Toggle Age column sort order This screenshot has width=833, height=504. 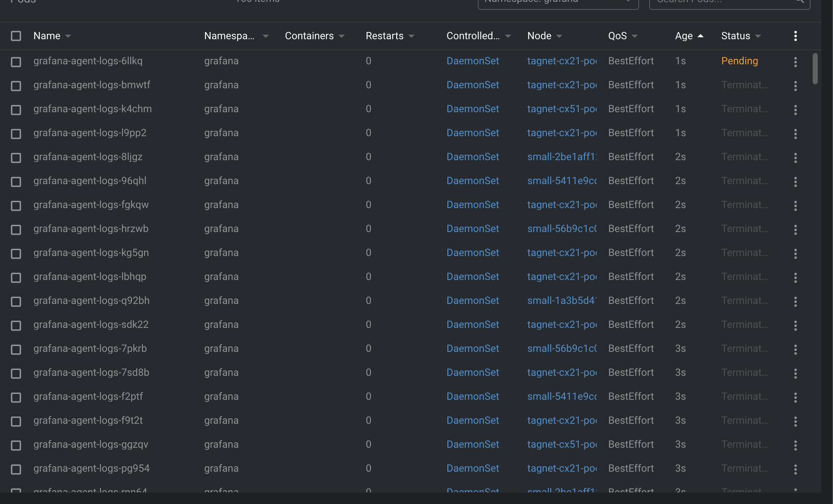[x=689, y=36]
